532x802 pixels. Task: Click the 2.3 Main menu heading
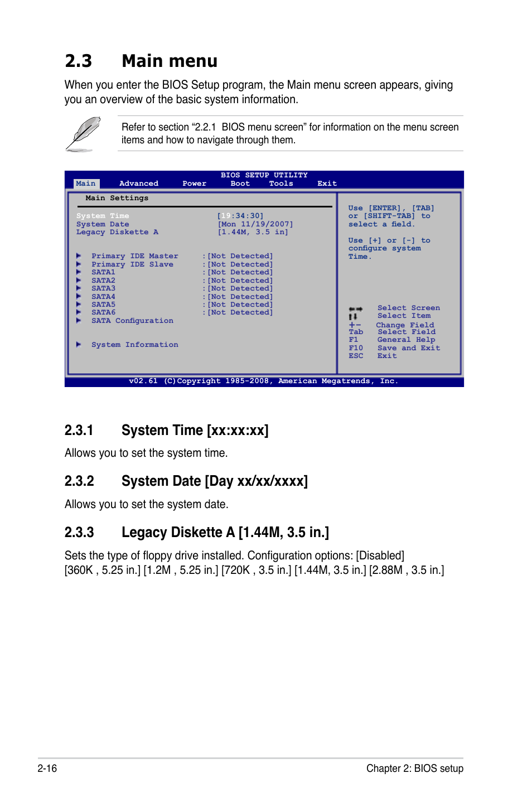coord(141,61)
